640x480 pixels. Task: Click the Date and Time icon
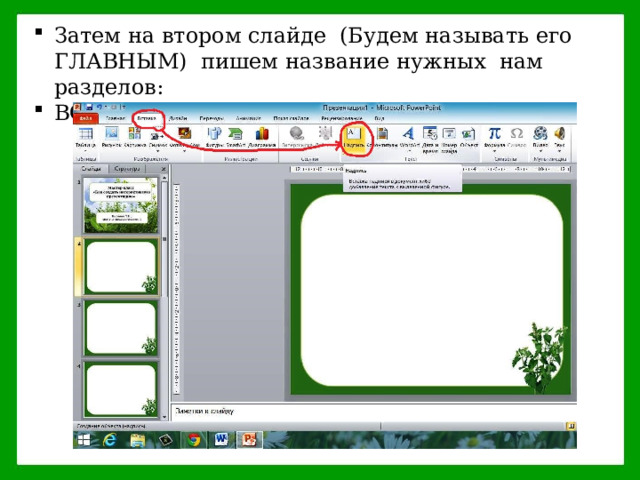(430, 133)
